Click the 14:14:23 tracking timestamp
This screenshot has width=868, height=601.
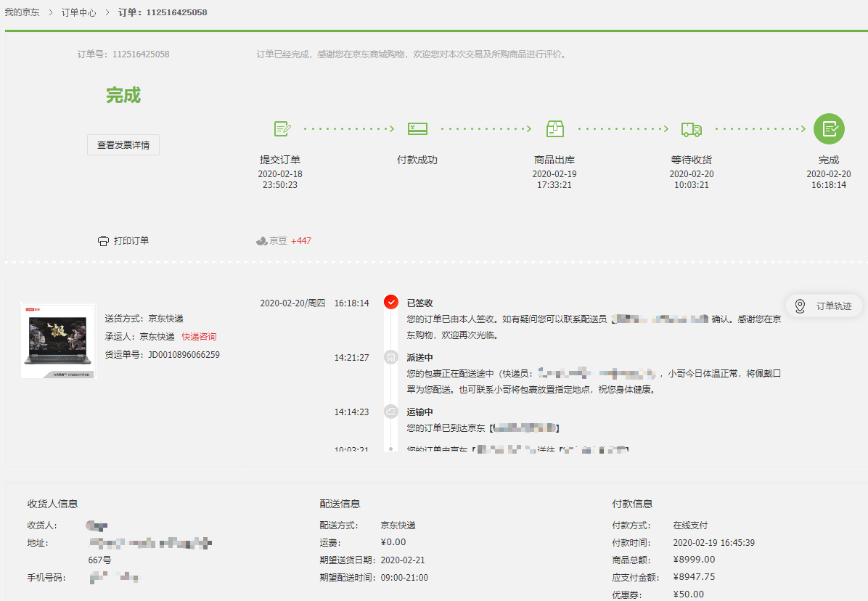pos(351,412)
